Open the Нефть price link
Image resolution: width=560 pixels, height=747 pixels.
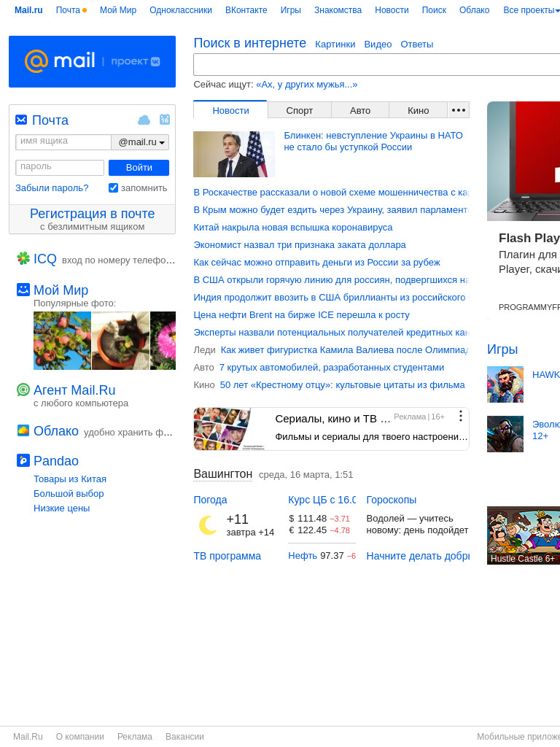pyautogui.click(x=303, y=556)
